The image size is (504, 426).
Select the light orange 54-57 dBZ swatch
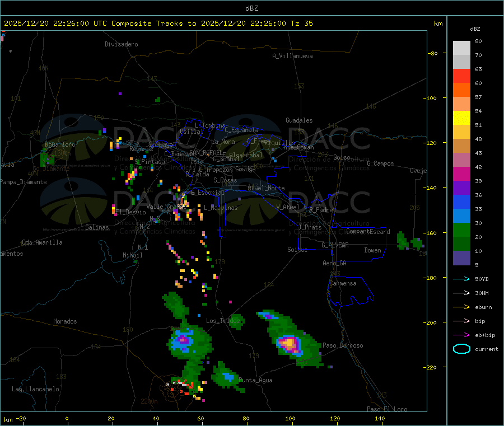point(461,104)
